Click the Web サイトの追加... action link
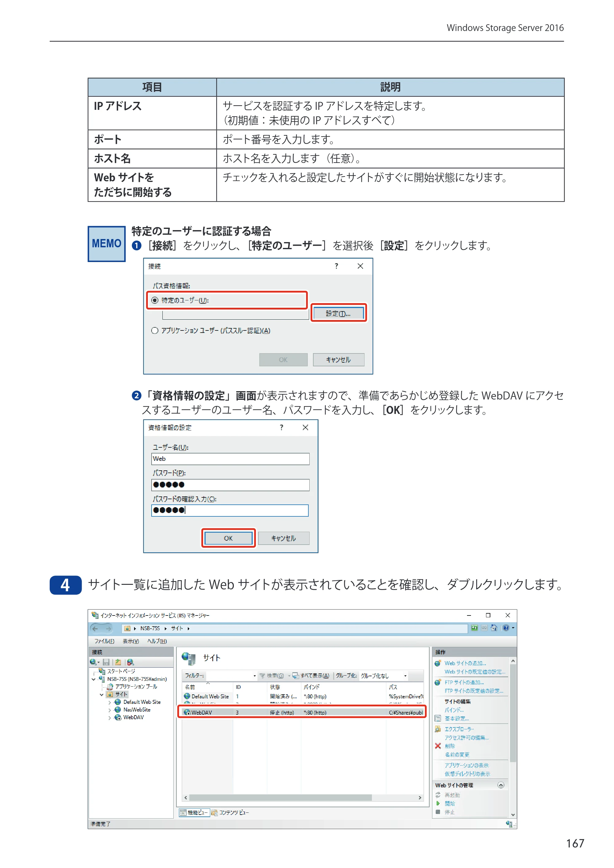 (x=465, y=663)
